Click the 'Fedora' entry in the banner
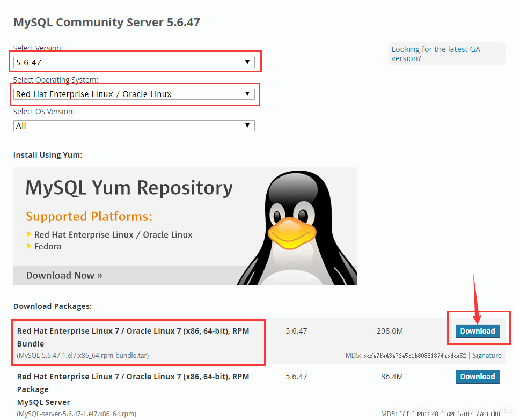This screenshot has height=420, width=520. 48,246
